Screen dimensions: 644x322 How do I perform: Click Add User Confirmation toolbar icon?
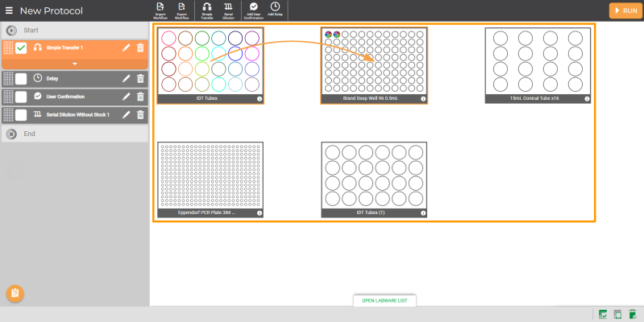pyautogui.click(x=254, y=9)
